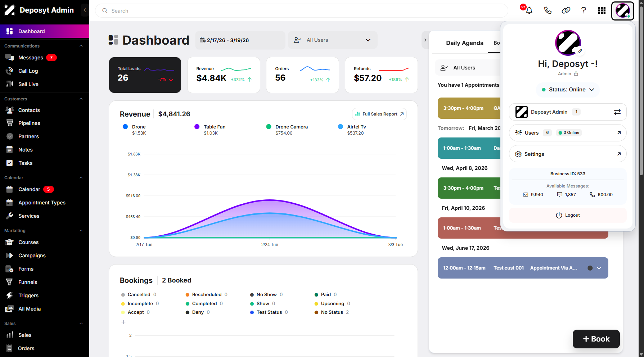This screenshot has width=644, height=357.
Task: Toggle the Drone series legend dot
Action: coord(125,127)
